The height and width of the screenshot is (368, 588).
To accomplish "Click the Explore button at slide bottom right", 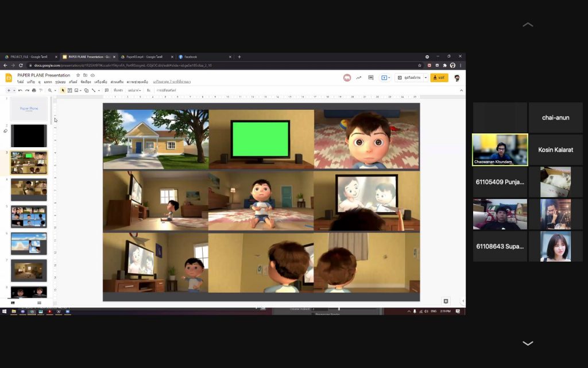I will coord(446,301).
